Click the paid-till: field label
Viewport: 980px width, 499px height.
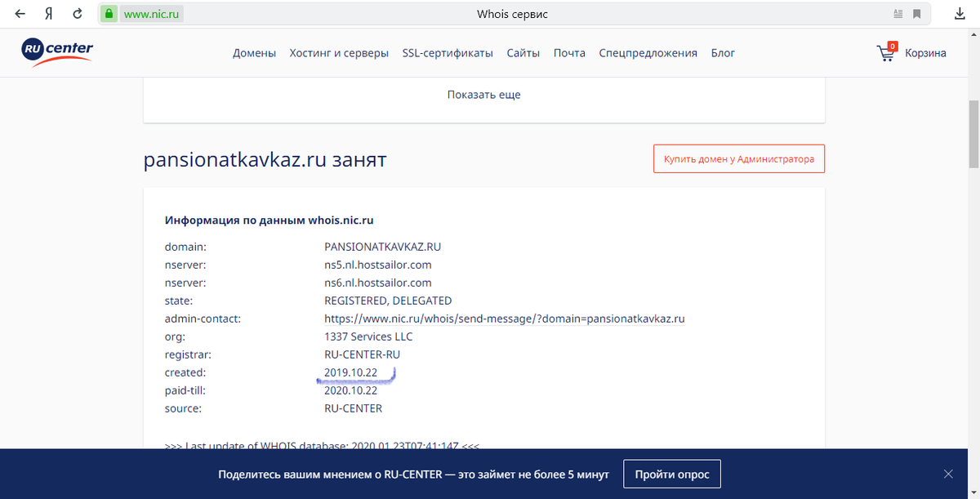coord(186,390)
